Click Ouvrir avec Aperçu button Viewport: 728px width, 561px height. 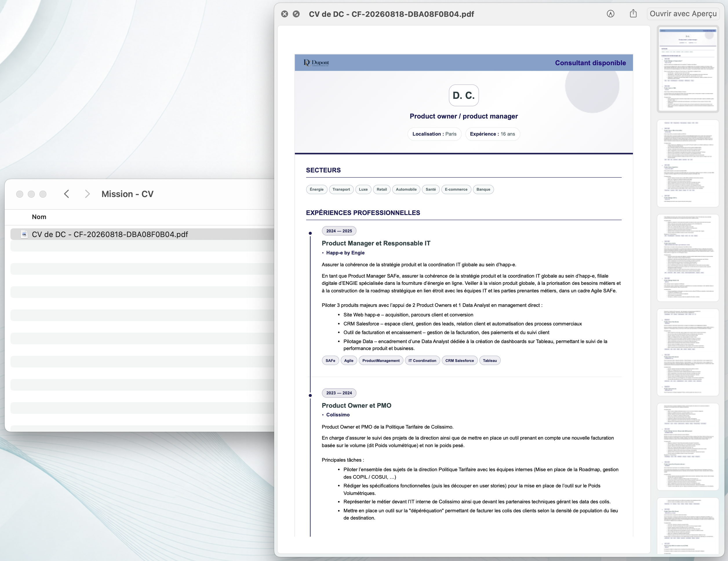click(x=683, y=14)
